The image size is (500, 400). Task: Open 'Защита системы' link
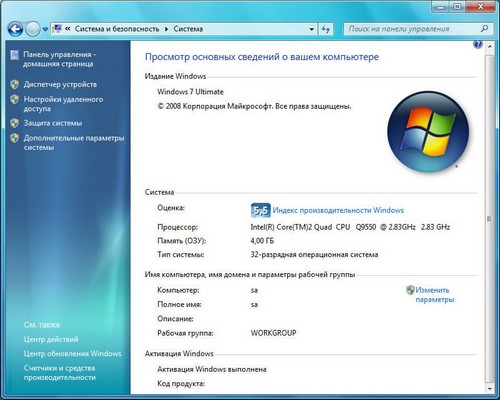53,123
